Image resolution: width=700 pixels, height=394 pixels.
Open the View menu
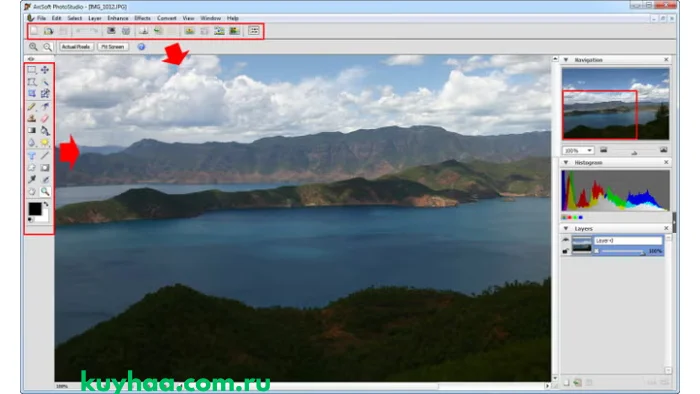click(x=188, y=18)
